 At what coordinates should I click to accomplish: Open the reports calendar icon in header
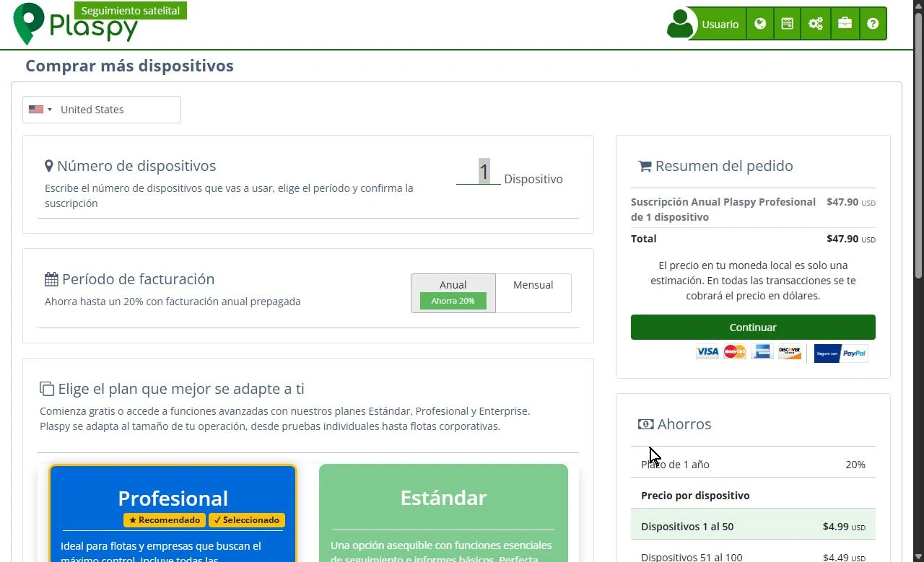[x=788, y=24]
